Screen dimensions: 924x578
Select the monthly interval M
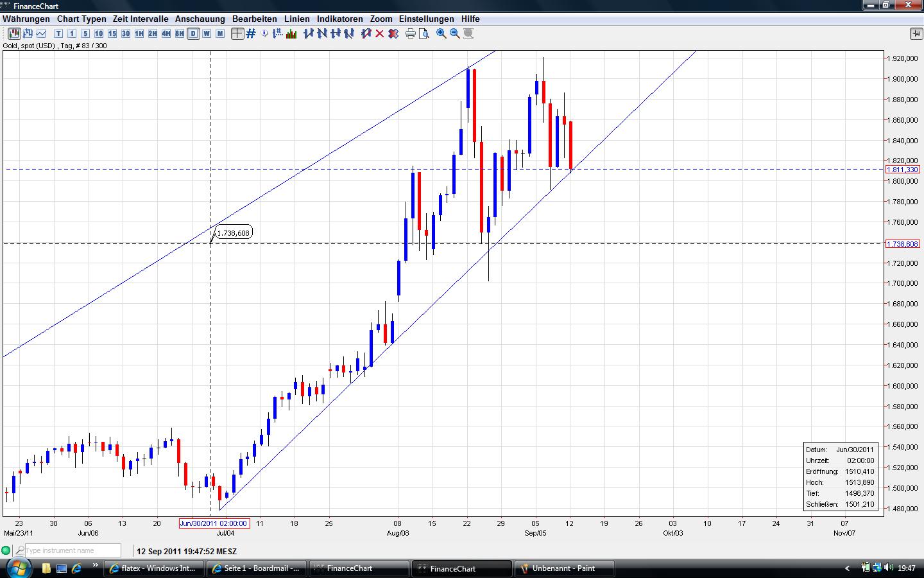click(220, 33)
